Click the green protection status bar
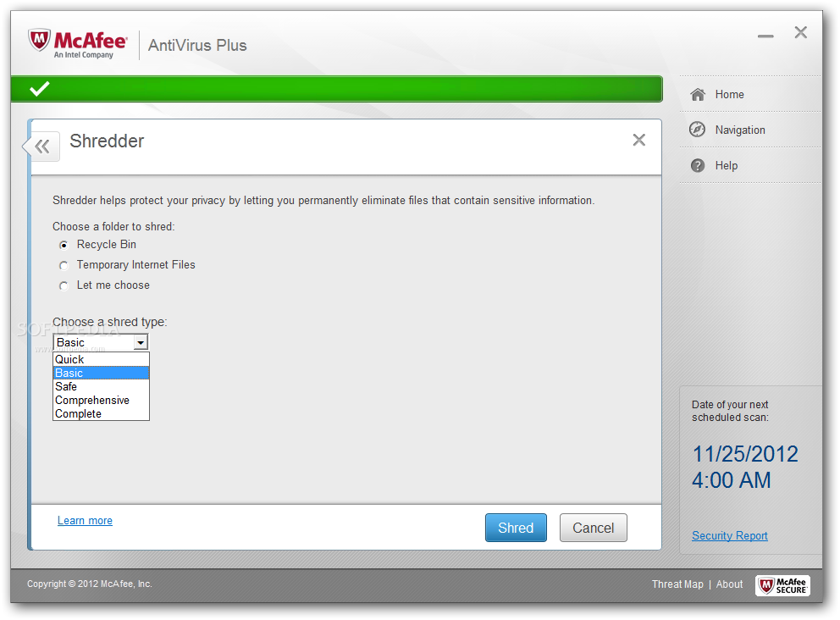Viewport: 840px width, 620px height. [x=336, y=89]
